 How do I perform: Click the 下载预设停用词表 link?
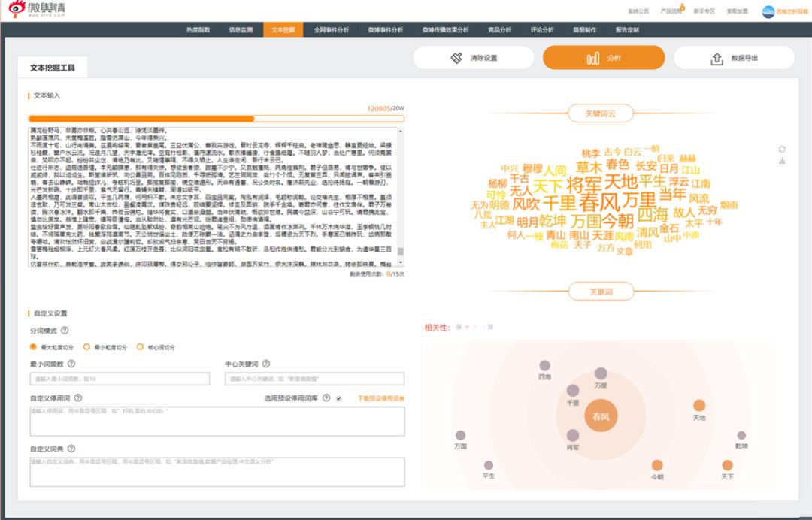(x=380, y=398)
